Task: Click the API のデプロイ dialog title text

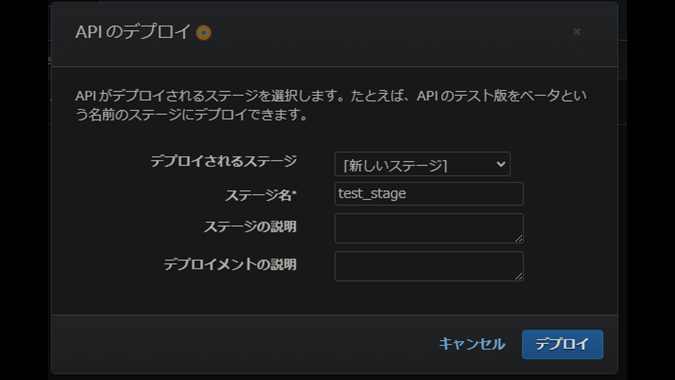Action: coord(133,32)
